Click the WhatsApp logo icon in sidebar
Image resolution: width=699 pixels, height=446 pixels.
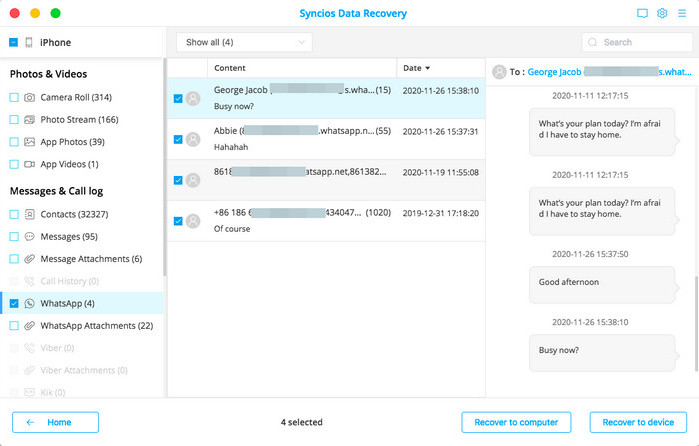(29, 303)
